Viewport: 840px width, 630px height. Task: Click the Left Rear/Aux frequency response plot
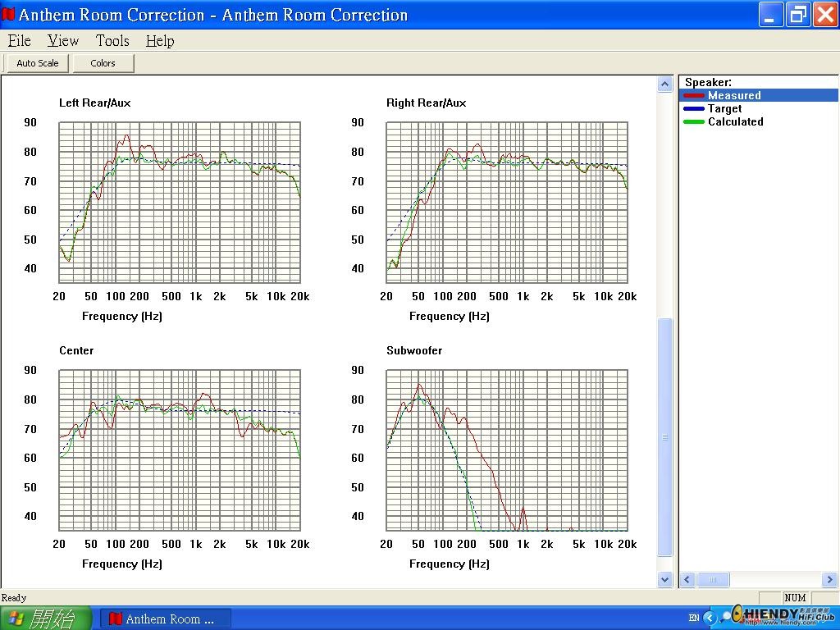[180, 202]
